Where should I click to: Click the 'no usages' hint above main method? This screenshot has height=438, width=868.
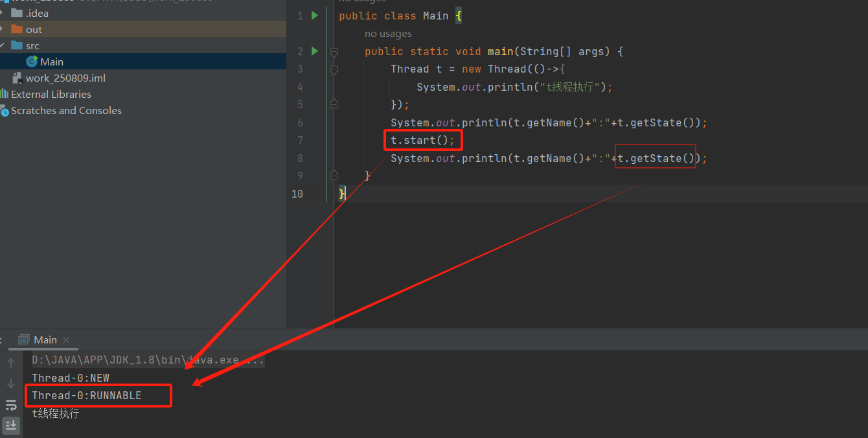tap(388, 34)
